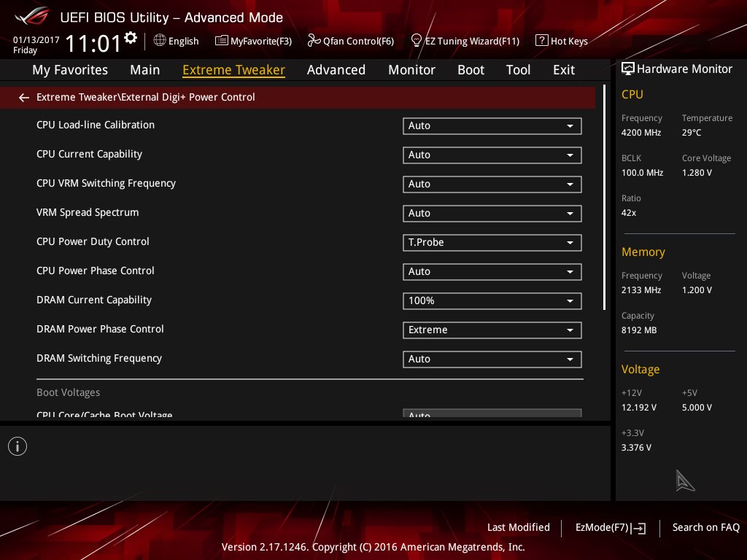Click Last Modified
Screen dimensions: 747x560
pyautogui.click(x=519, y=527)
